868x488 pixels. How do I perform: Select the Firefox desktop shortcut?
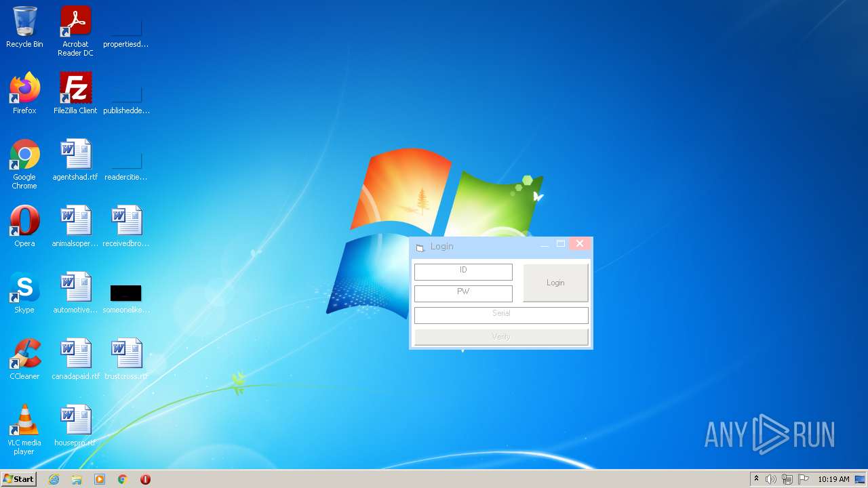coord(24,94)
